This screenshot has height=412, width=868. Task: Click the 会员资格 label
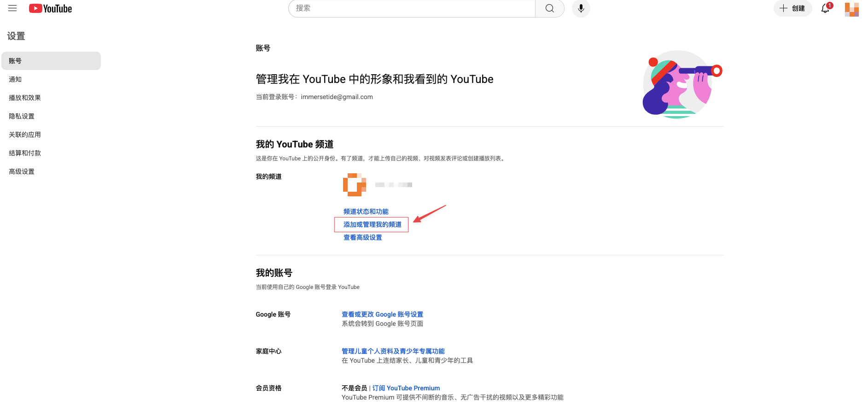[269, 388]
